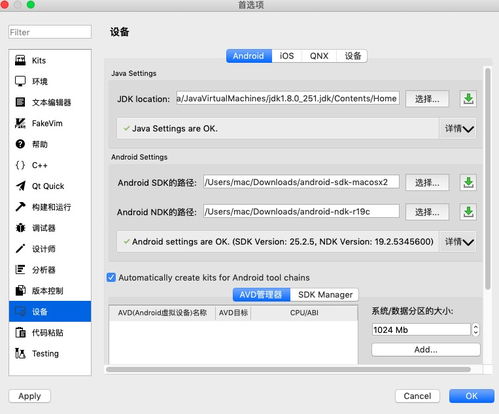Click the Testing flask icon
The image size is (499, 414).
20,353
